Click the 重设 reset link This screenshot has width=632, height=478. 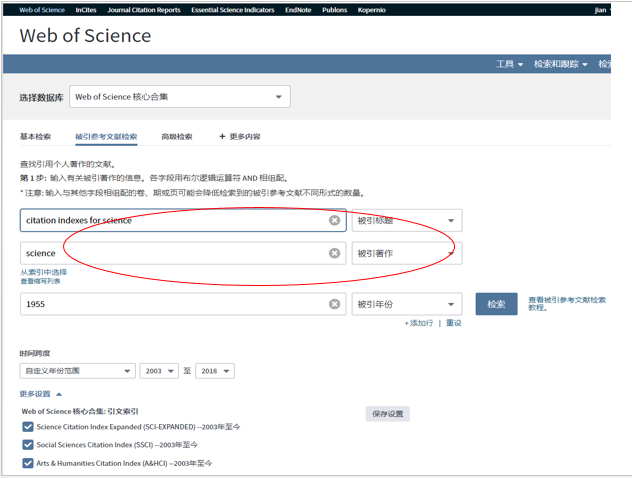pos(453,323)
